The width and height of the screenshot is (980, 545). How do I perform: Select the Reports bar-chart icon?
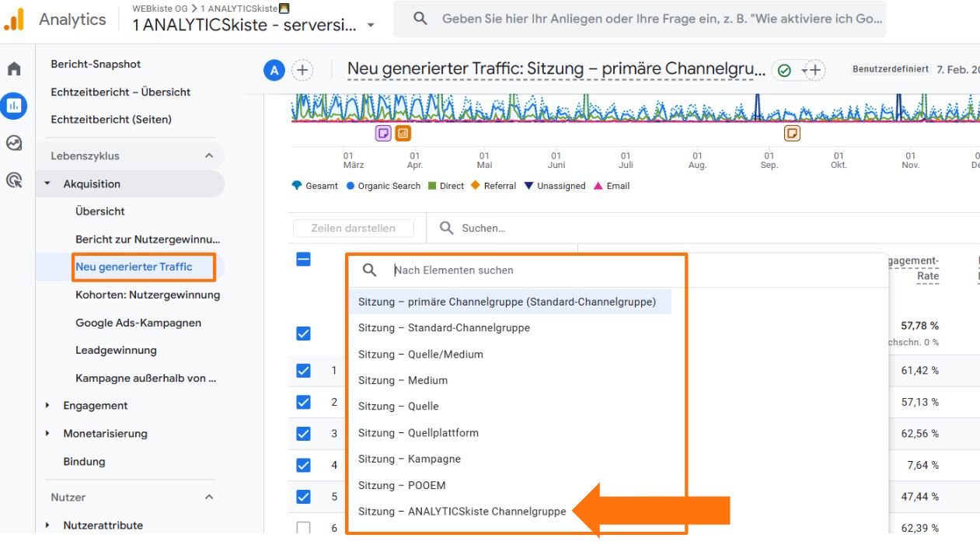point(12,105)
